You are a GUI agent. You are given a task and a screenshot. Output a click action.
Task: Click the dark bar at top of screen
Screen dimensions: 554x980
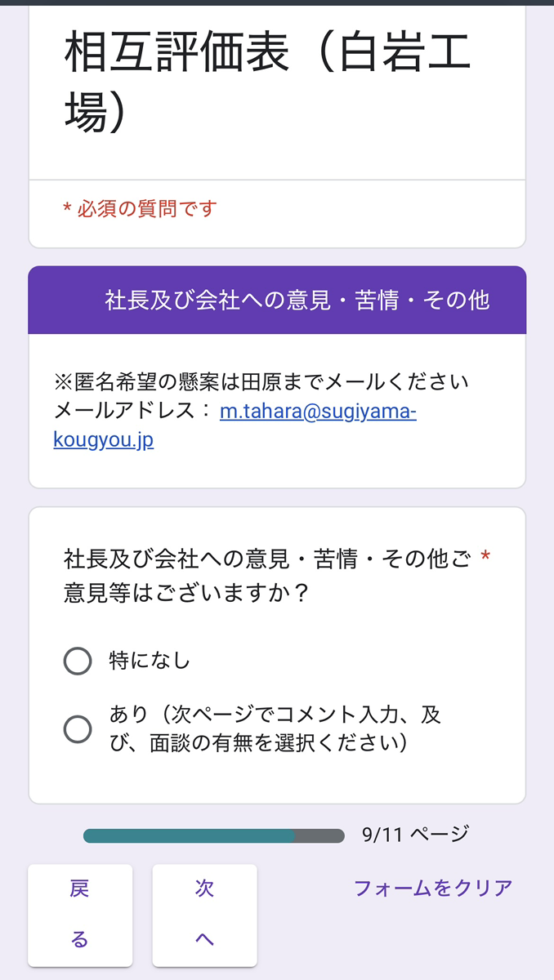277,2
